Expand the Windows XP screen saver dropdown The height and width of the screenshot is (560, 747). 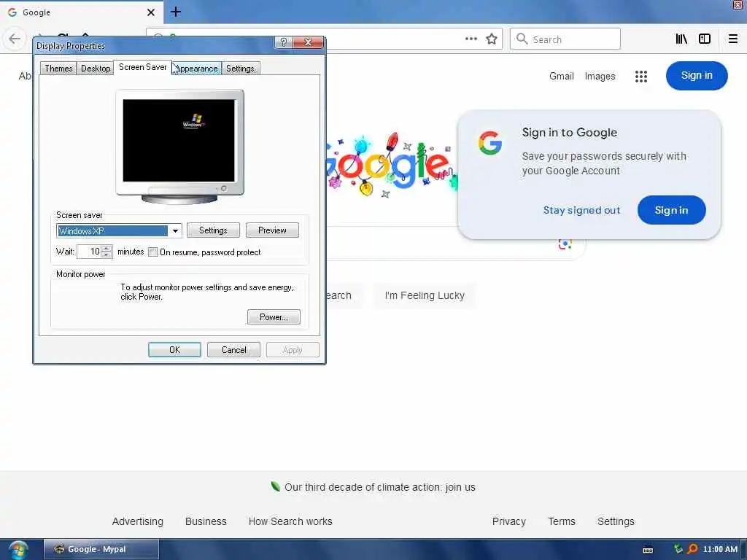(175, 231)
